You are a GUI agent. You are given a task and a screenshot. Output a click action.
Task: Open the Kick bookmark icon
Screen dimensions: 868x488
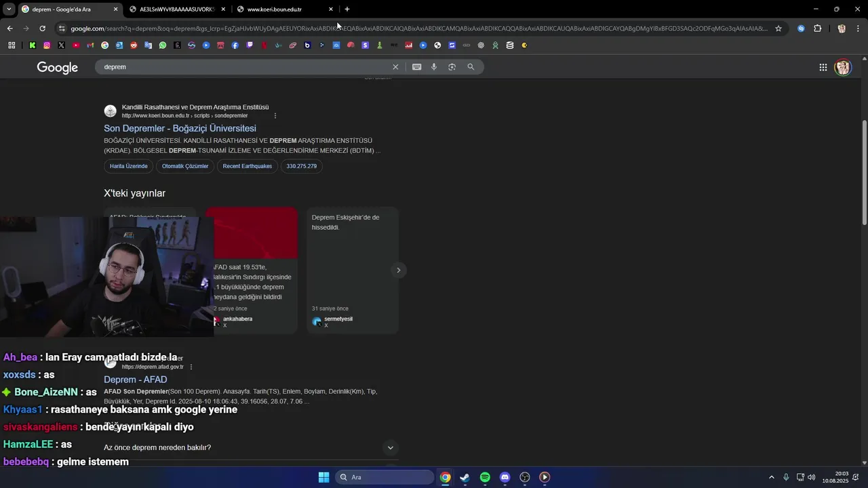[x=32, y=45]
